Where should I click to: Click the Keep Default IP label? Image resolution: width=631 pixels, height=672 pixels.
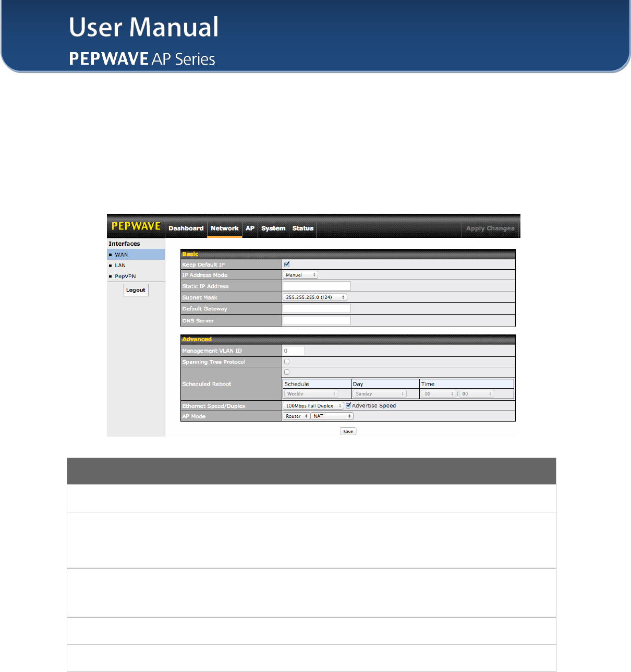click(x=204, y=265)
